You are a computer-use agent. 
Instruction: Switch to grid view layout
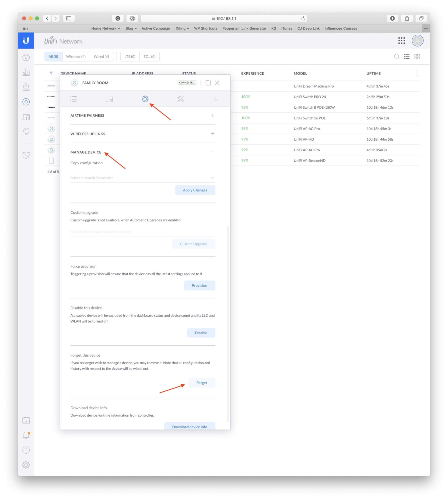[x=417, y=57]
